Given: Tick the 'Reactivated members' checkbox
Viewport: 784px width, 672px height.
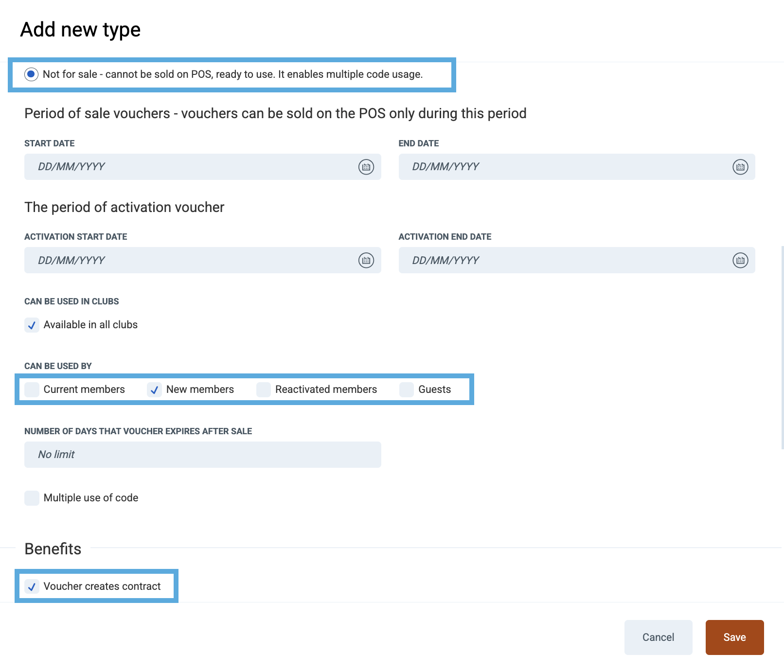Looking at the screenshot, I should pyautogui.click(x=264, y=389).
